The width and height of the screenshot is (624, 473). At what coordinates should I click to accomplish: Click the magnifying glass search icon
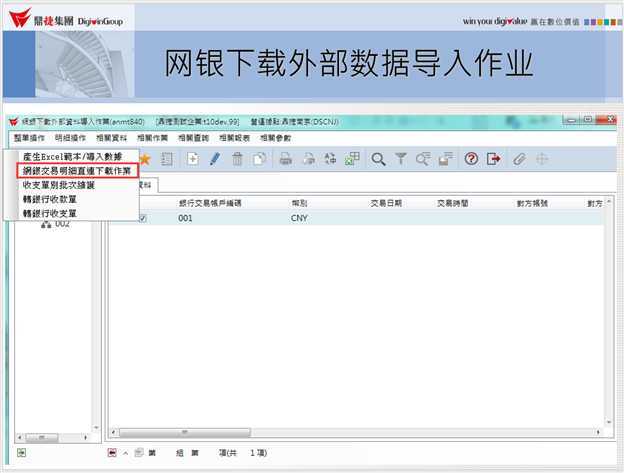click(378, 160)
